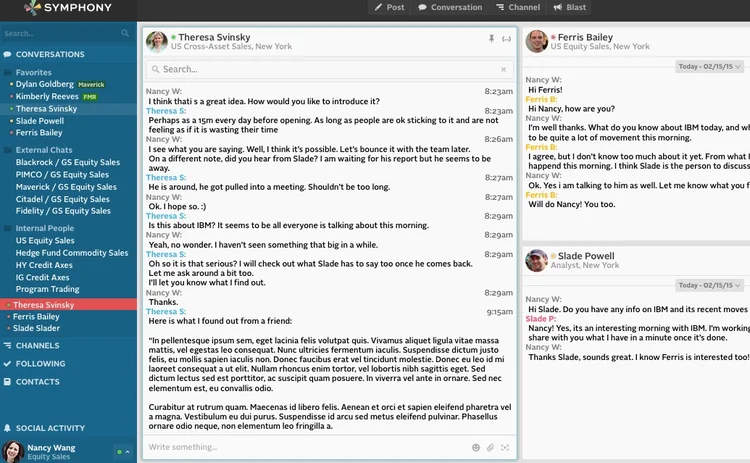Clear chat search with the x icon
This screenshot has height=463, width=750.
pos(504,69)
